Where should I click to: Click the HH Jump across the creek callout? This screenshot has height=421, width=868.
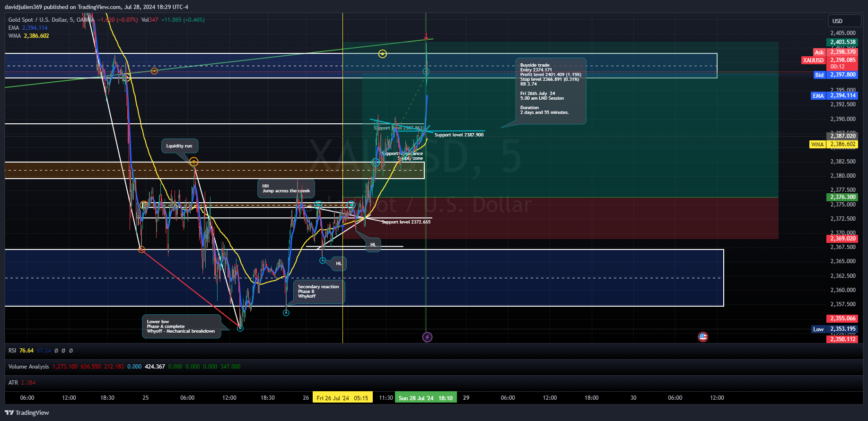pos(286,189)
